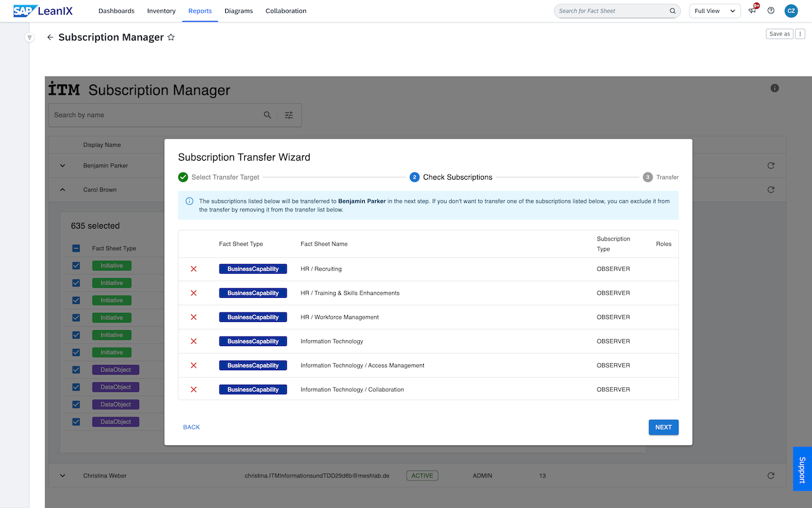Click the first BusinessCapability badge for HR / Recruiting
Image resolution: width=812 pixels, height=508 pixels.
253,269
